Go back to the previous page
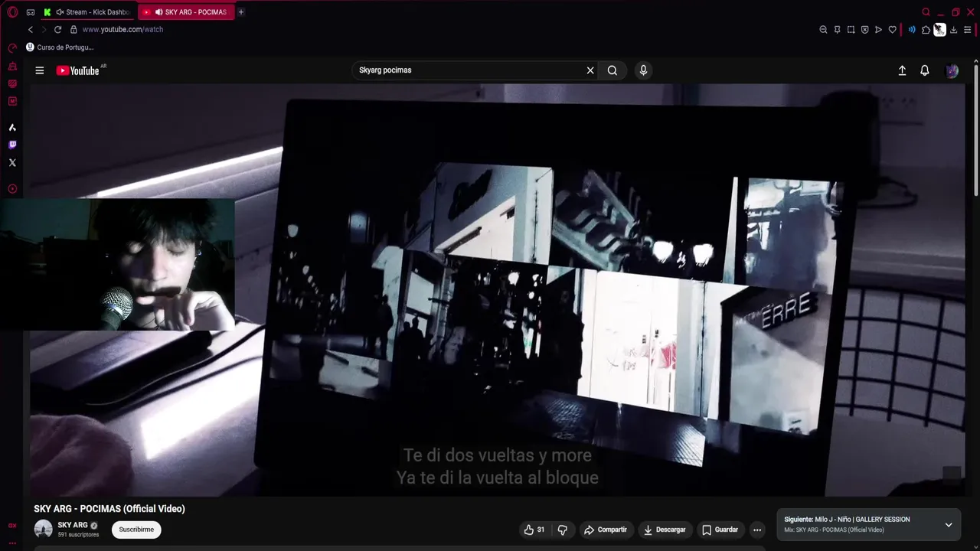 [31, 29]
